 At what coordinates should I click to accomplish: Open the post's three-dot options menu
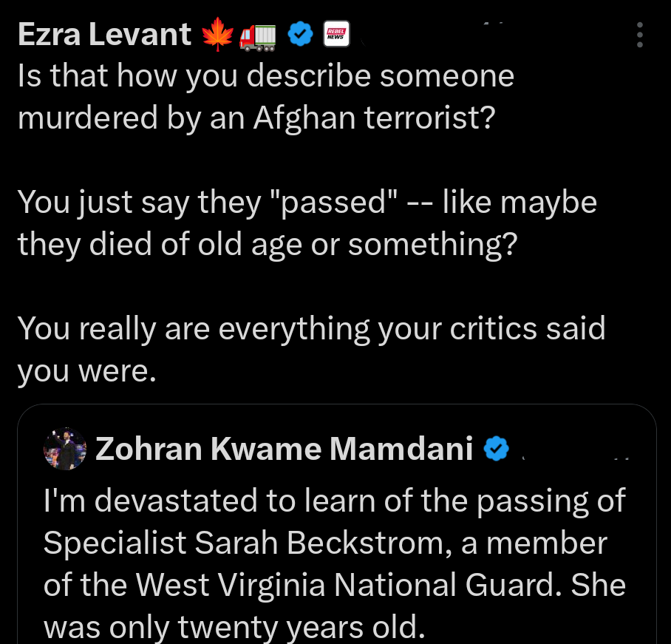pyautogui.click(x=640, y=34)
